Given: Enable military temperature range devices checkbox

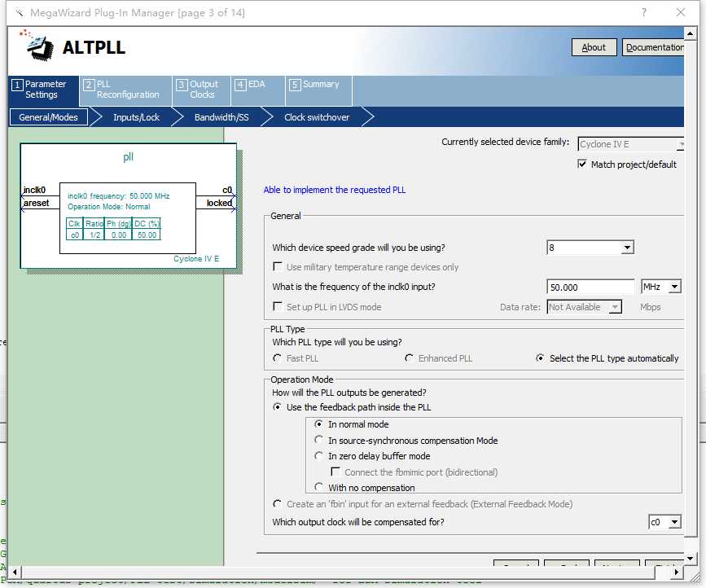Looking at the screenshot, I should coord(278,266).
